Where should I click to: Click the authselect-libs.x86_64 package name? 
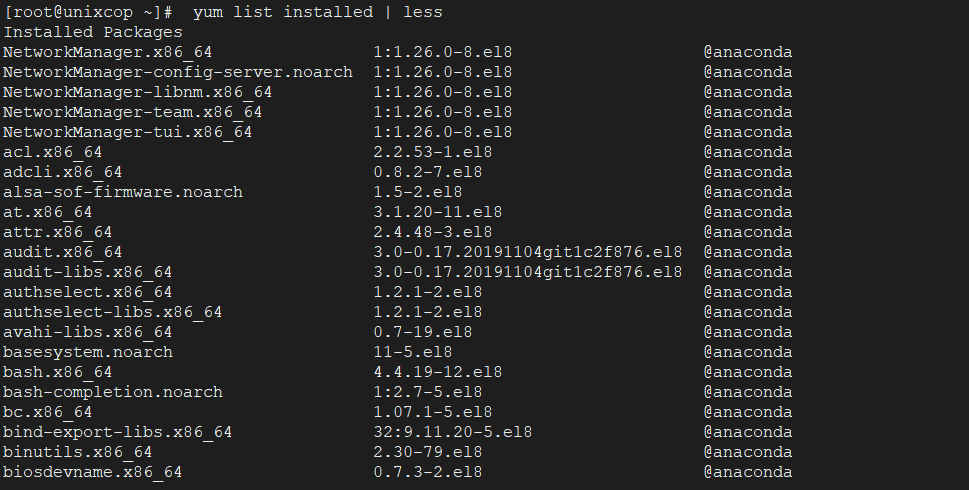tap(112, 312)
